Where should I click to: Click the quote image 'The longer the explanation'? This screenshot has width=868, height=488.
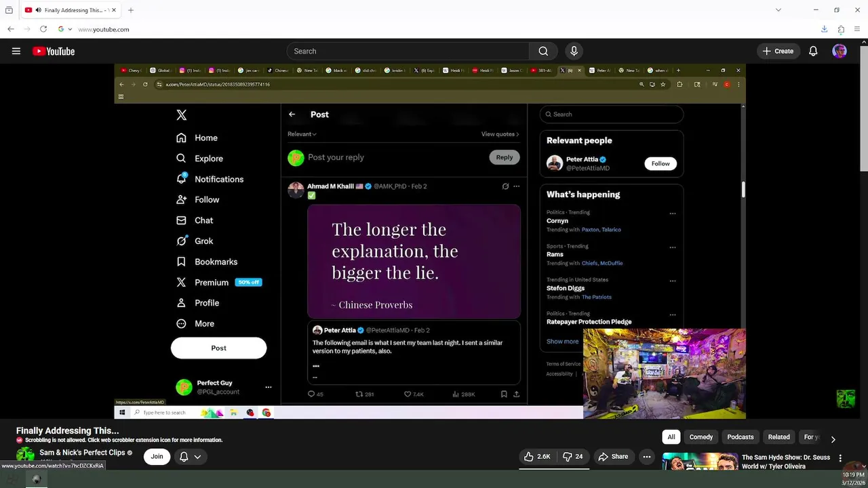pyautogui.click(x=414, y=262)
